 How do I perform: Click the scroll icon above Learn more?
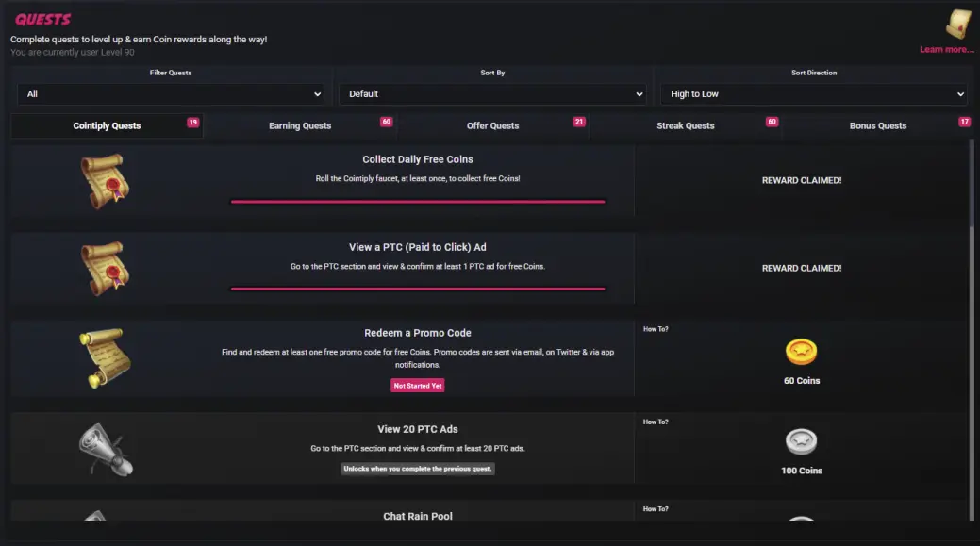[958, 25]
